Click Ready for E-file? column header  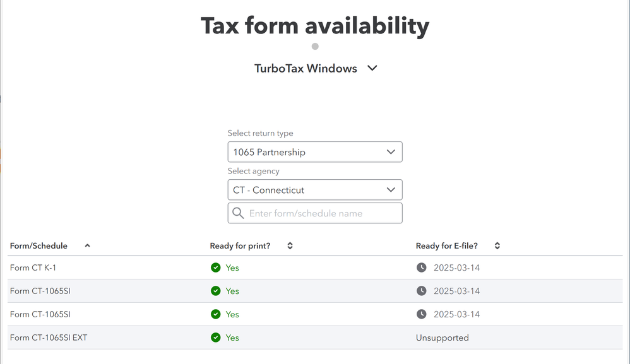point(447,245)
